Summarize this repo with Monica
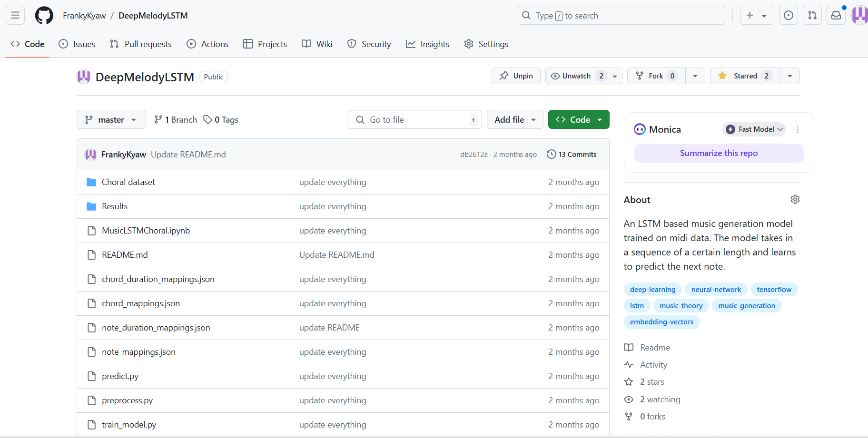The image size is (868, 438). pyautogui.click(x=719, y=153)
